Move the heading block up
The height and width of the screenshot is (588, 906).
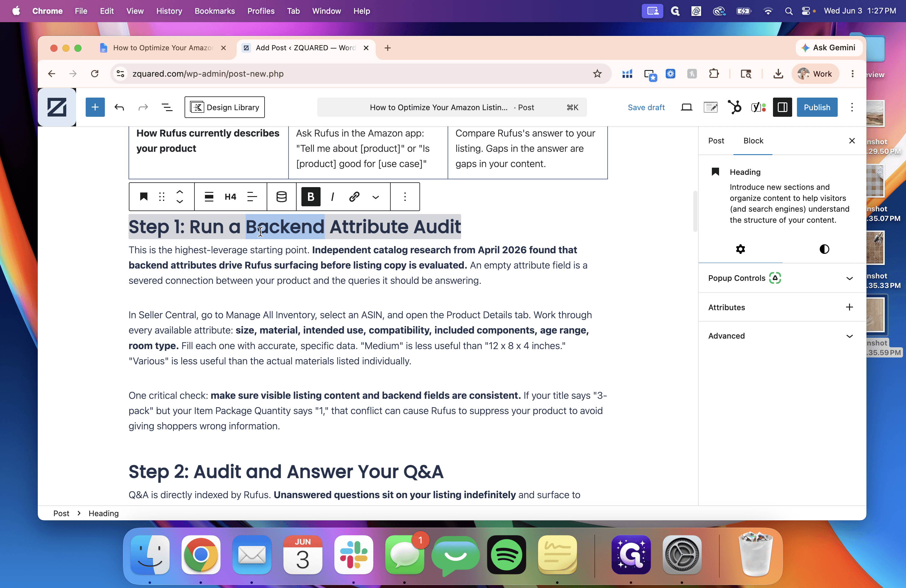point(180,192)
